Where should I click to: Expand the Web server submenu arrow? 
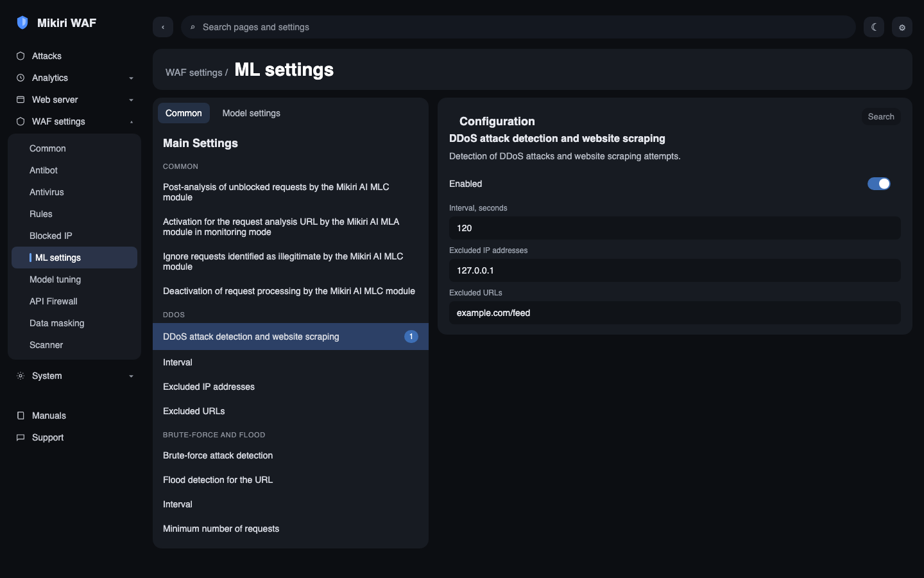131,100
